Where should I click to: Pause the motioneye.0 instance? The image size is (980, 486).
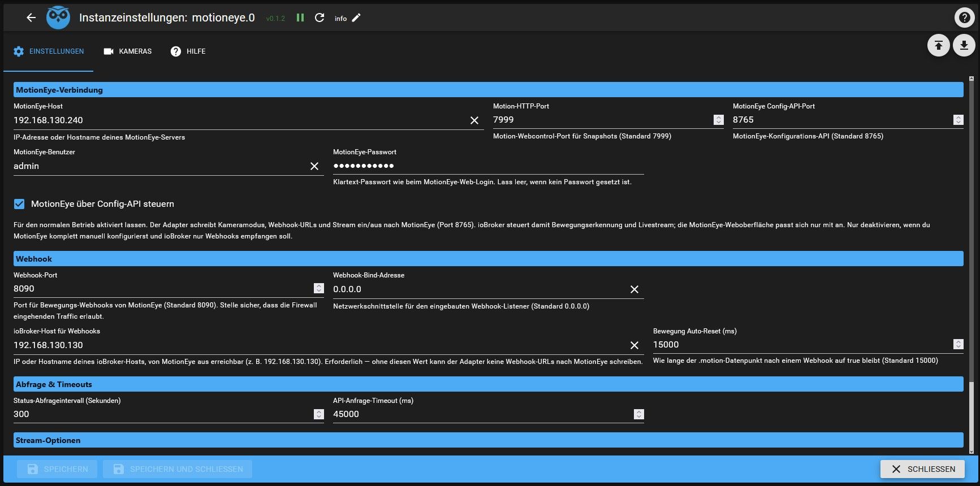tap(300, 18)
